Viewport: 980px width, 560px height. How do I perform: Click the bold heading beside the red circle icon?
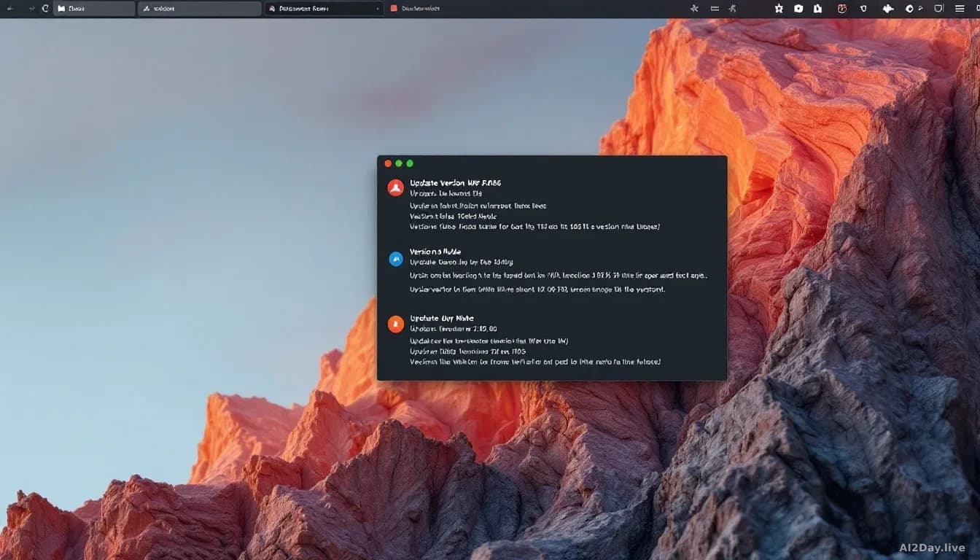455,183
